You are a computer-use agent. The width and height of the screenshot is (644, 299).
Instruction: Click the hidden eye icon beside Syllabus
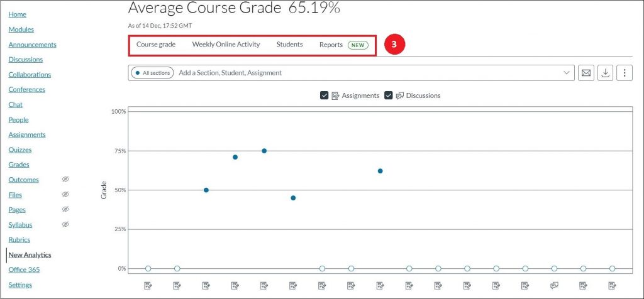point(65,224)
